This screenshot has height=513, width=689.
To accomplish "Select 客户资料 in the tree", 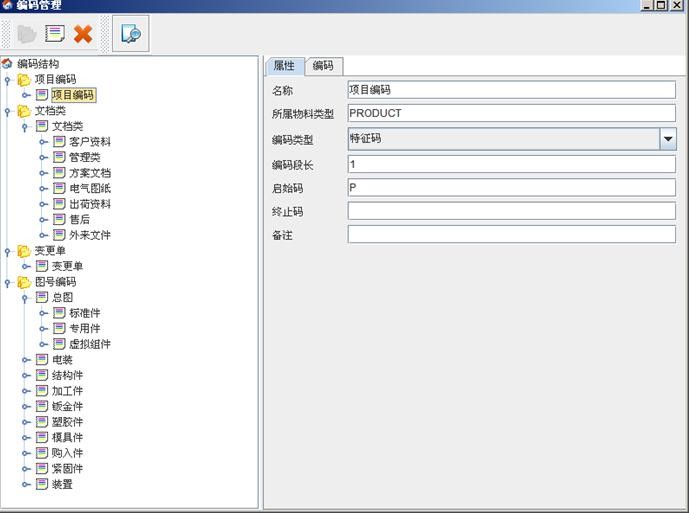I will click(89, 142).
